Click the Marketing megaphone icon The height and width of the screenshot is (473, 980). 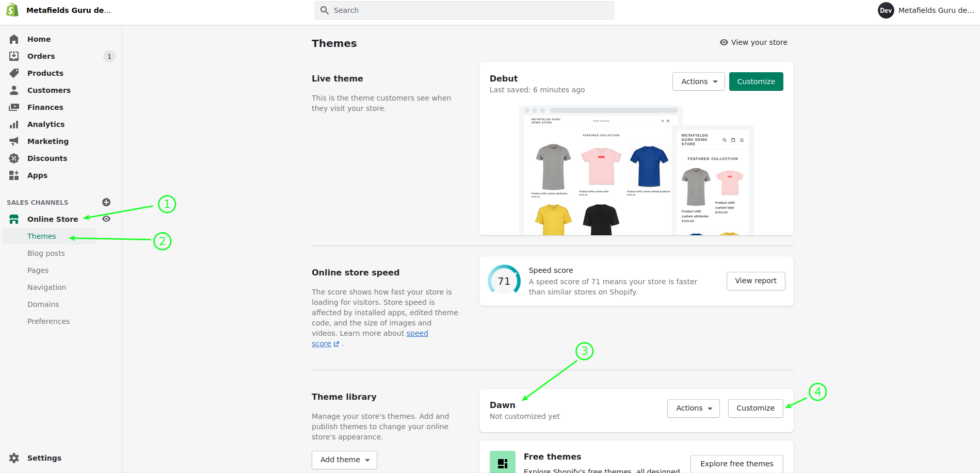[x=14, y=141]
